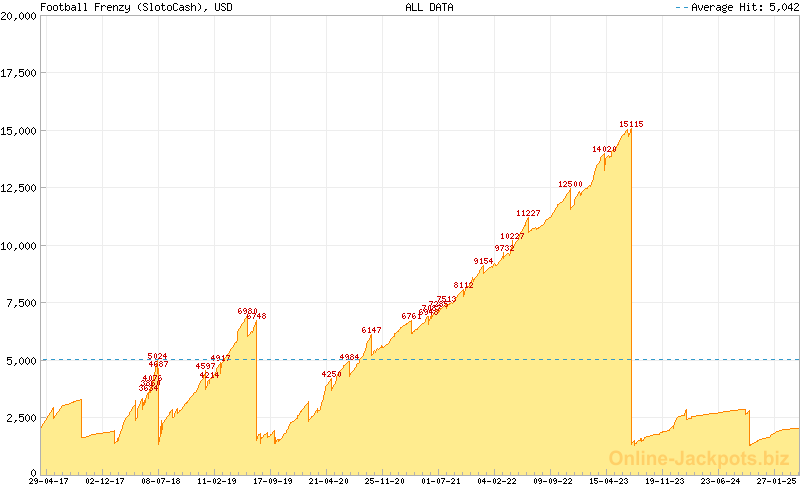Click the 12500 hit marker
800x490 pixels.
[570, 184]
